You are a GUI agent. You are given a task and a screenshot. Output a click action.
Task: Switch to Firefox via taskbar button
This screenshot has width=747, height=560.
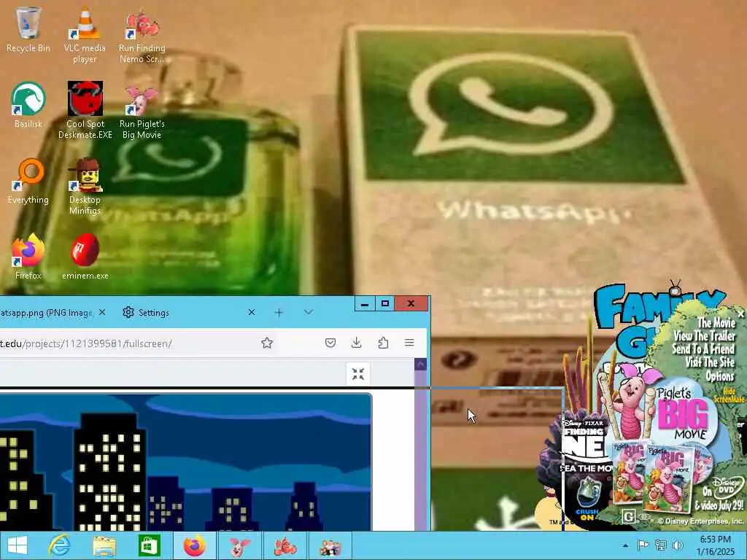194,545
